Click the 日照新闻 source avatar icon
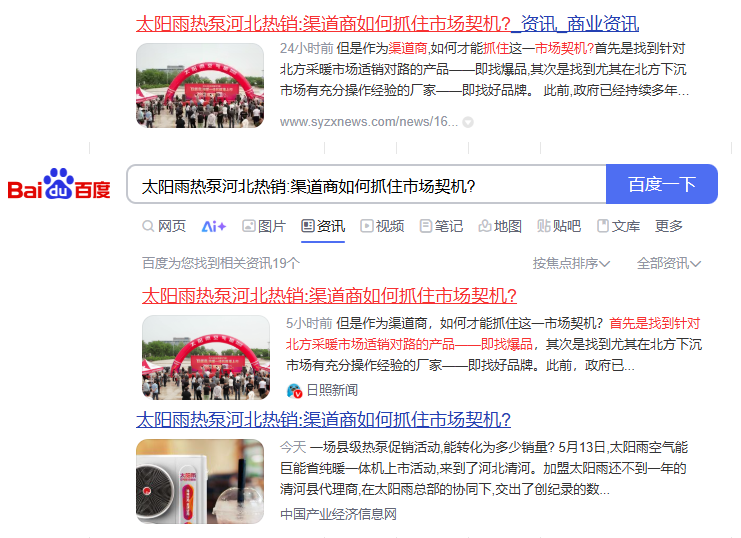Screen dimensions: 741x538 coord(294,390)
